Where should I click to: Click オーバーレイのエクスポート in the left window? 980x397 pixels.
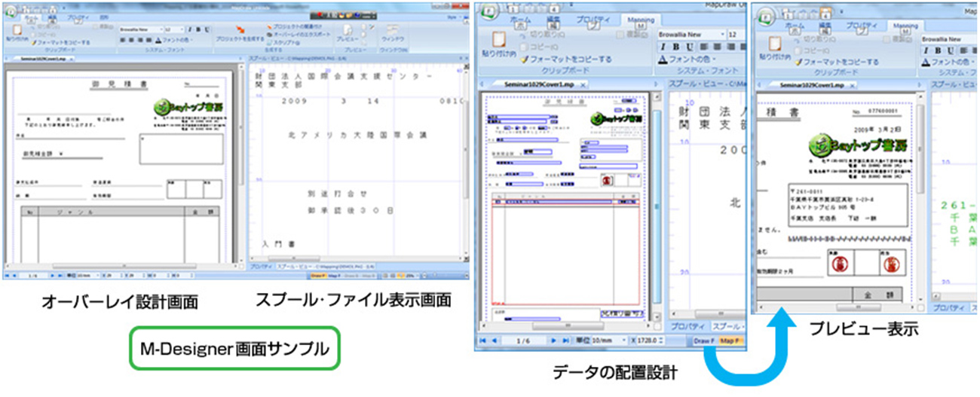point(299,35)
